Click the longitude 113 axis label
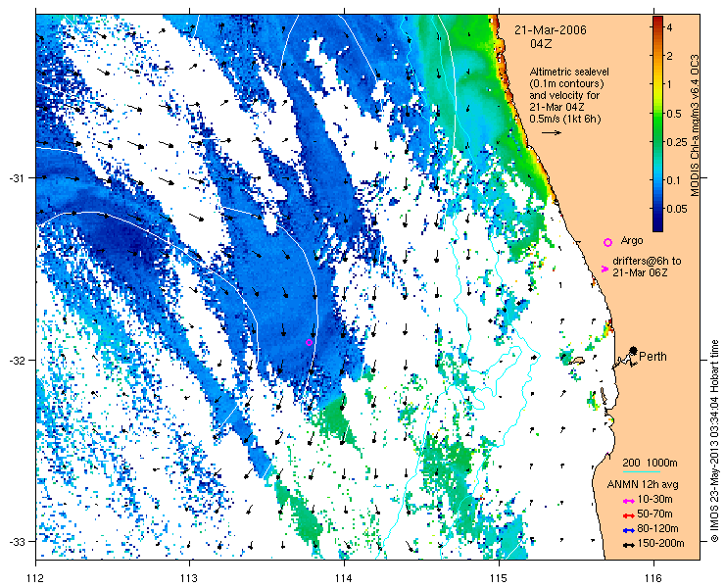 click(x=189, y=578)
